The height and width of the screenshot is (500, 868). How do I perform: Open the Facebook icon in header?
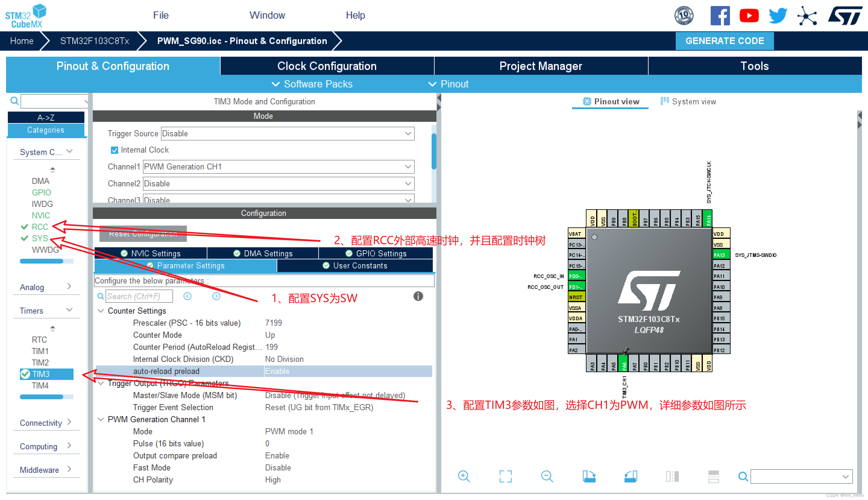[x=720, y=15]
